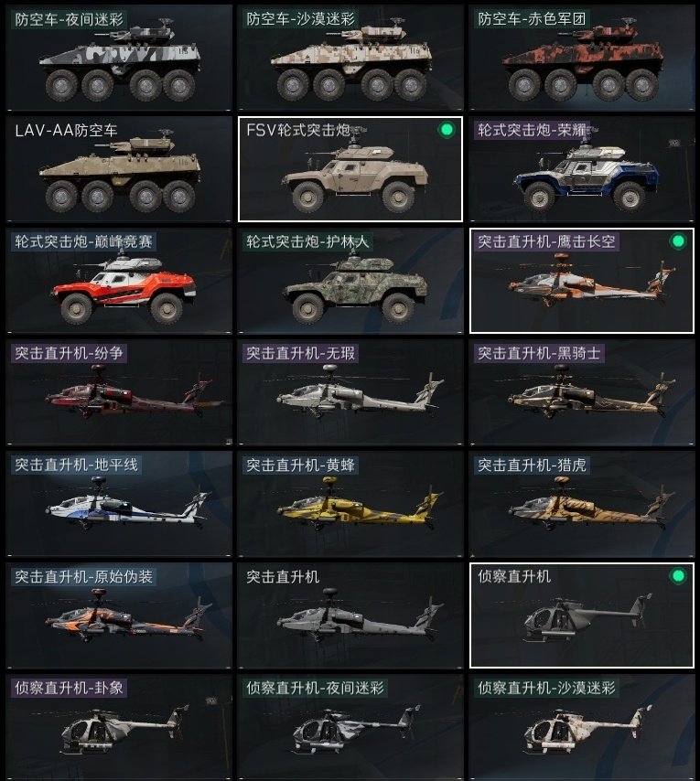This screenshot has height=781, width=700.
Task: Choose the 防空车-沙漠迷彩 skin card
Action: click(350, 58)
